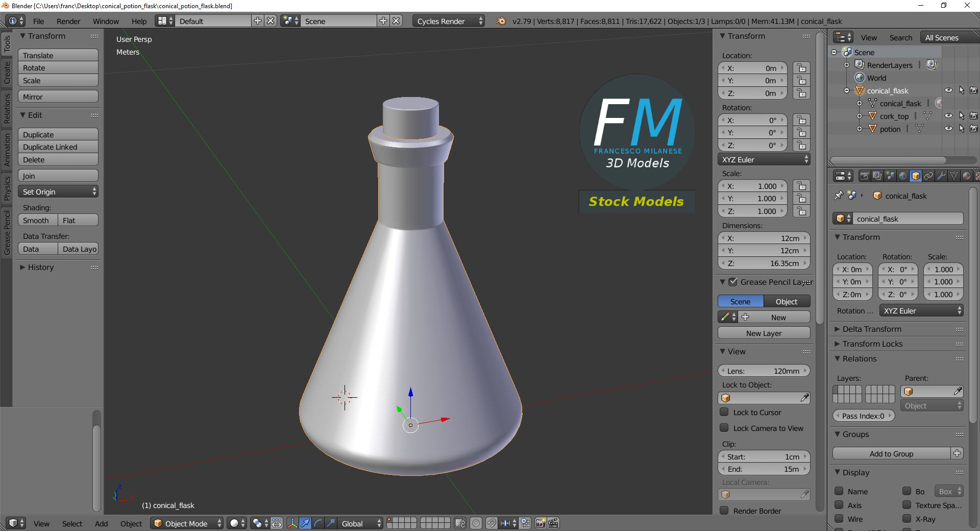Image resolution: width=980 pixels, height=531 pixels.
Task: Enable the snap magnet in the 3D view header
Action: (x=492, y=523)
